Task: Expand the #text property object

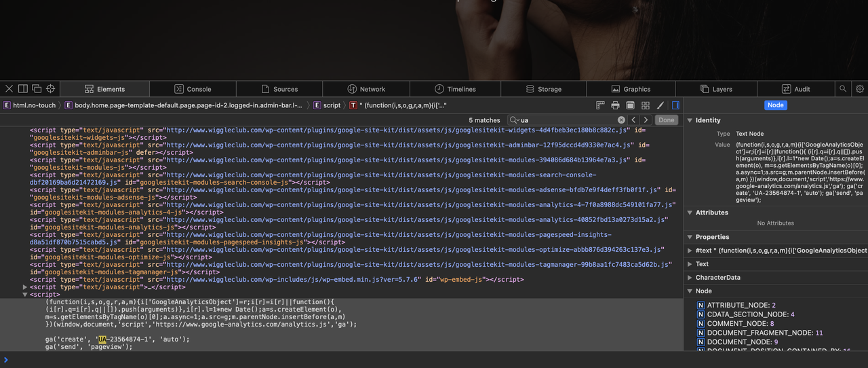Action: 690,251
